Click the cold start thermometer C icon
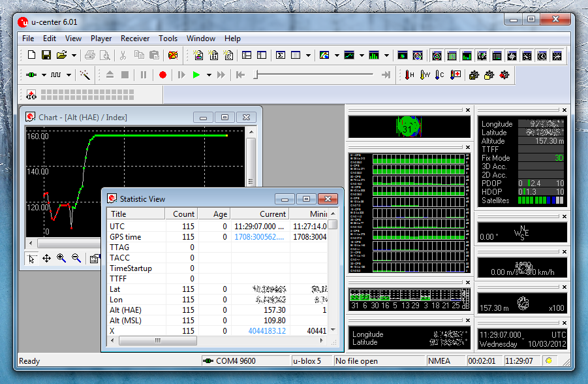 (439, 75)
